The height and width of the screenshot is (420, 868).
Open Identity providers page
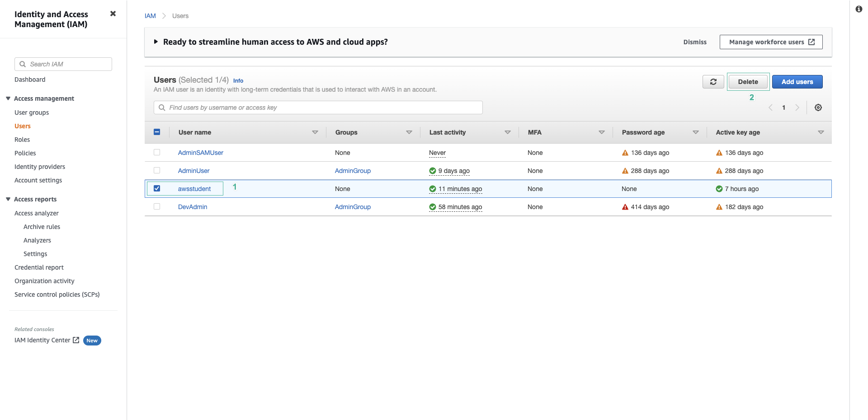coord(40,167)
